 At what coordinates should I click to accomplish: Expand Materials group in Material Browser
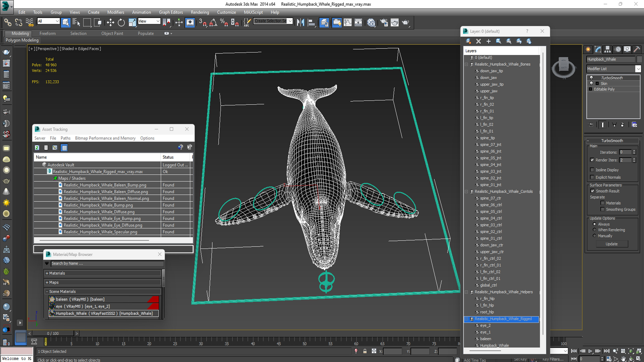click(x=47, y=274)
